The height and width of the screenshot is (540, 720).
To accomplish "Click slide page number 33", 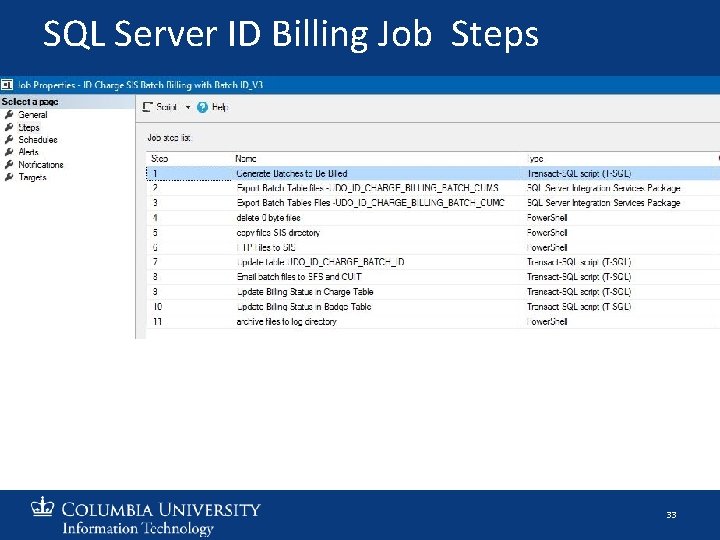I will [x=671, y=515].
